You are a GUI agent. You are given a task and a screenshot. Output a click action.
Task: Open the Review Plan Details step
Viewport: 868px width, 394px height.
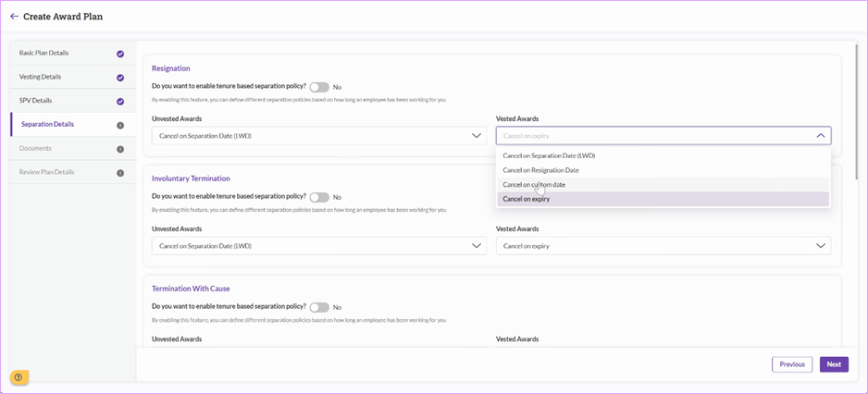click(73, 172)
